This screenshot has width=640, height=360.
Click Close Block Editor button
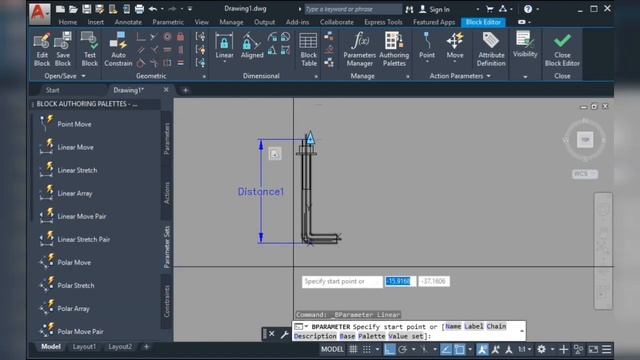coord(562,49)
